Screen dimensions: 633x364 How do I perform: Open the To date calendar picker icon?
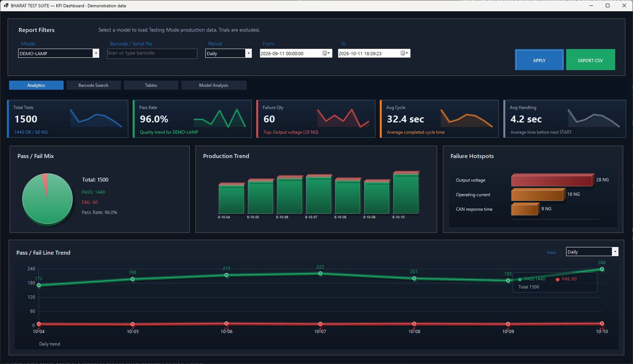404,53
